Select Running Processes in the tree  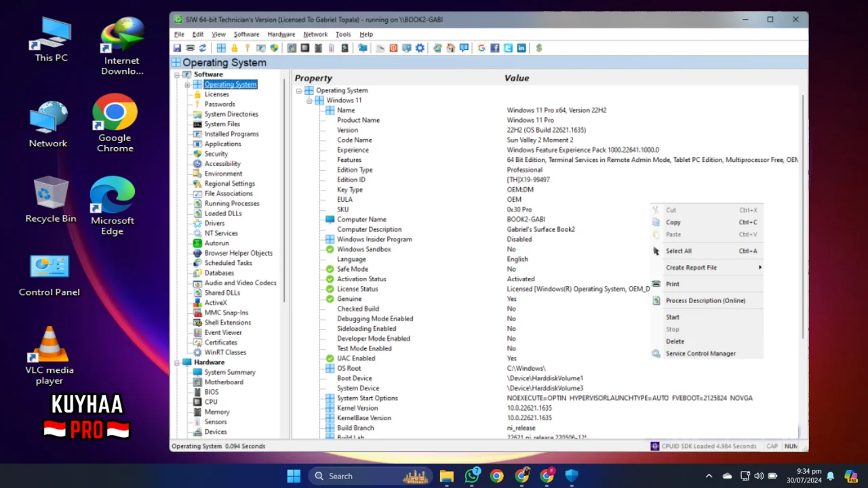[231, 203]
